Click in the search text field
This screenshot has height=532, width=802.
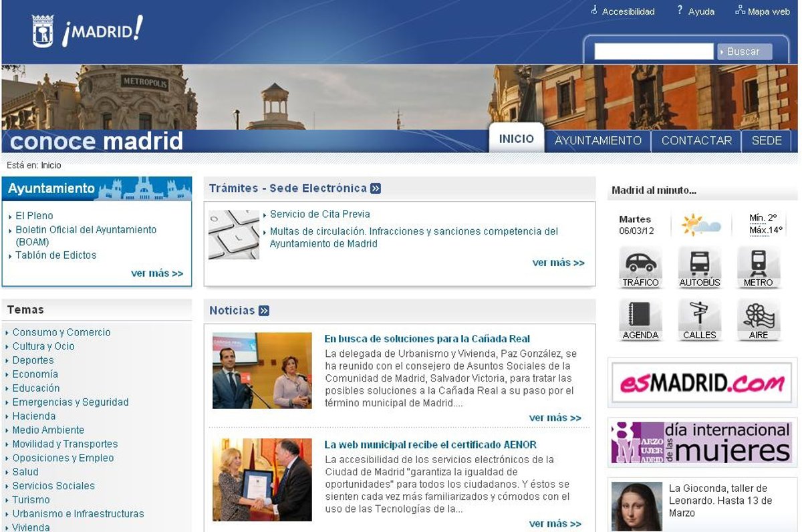[x=654, y=51]
